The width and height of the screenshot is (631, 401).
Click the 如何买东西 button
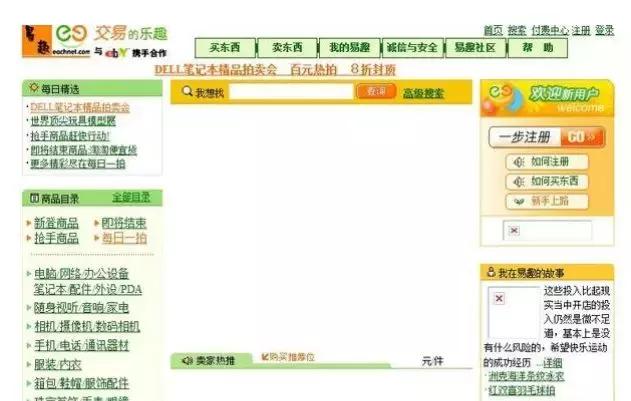pyautogui.click(x=547, y=181)
